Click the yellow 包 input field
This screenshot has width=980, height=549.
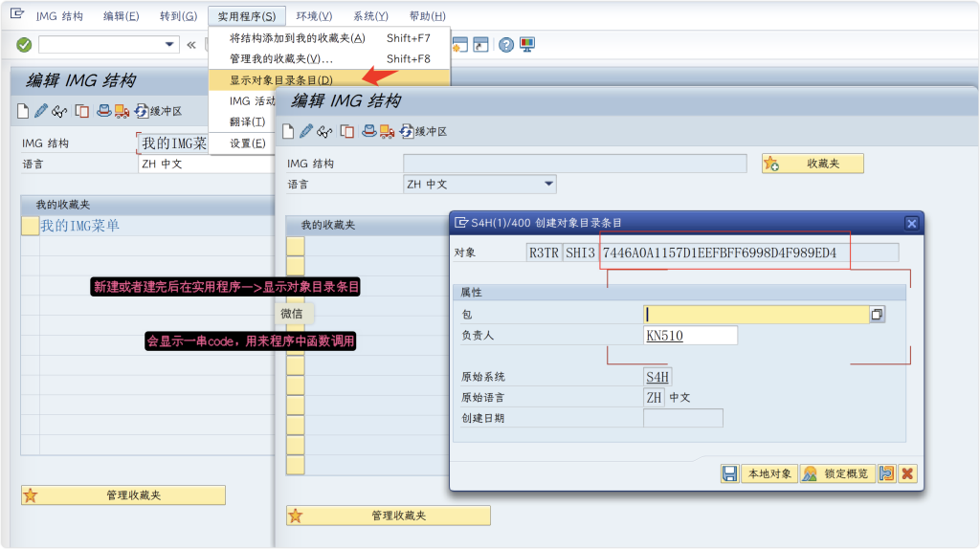point(756,314)
